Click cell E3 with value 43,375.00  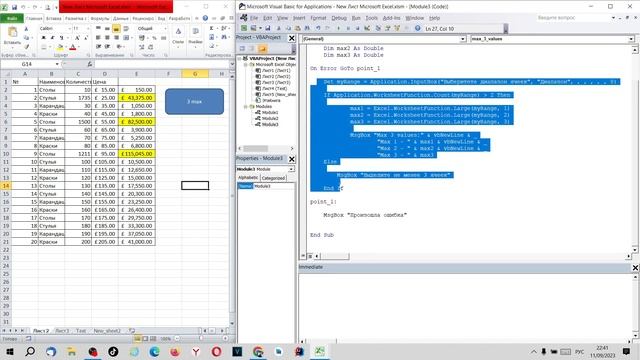pyautogui.click(x=137, y=98)
